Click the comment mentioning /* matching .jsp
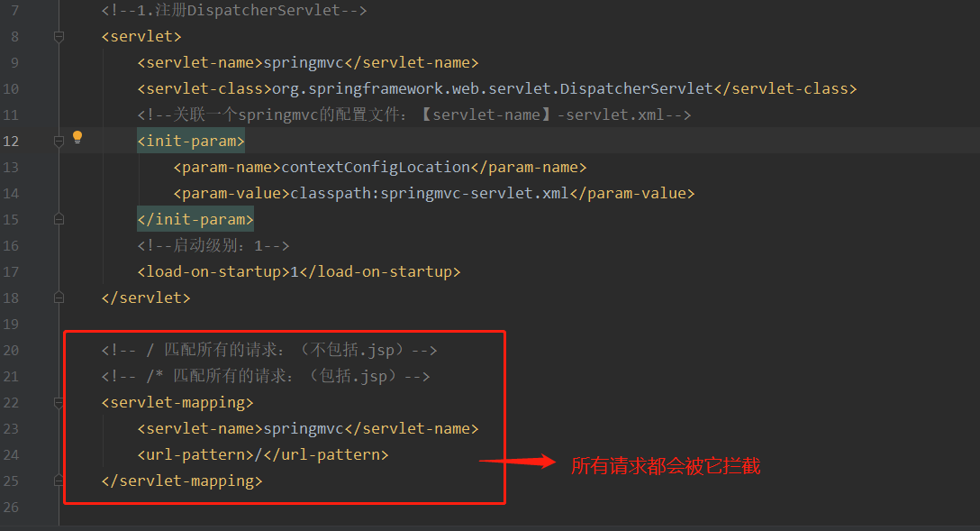Viewport: 980px width, 531px height. point(266,376)
